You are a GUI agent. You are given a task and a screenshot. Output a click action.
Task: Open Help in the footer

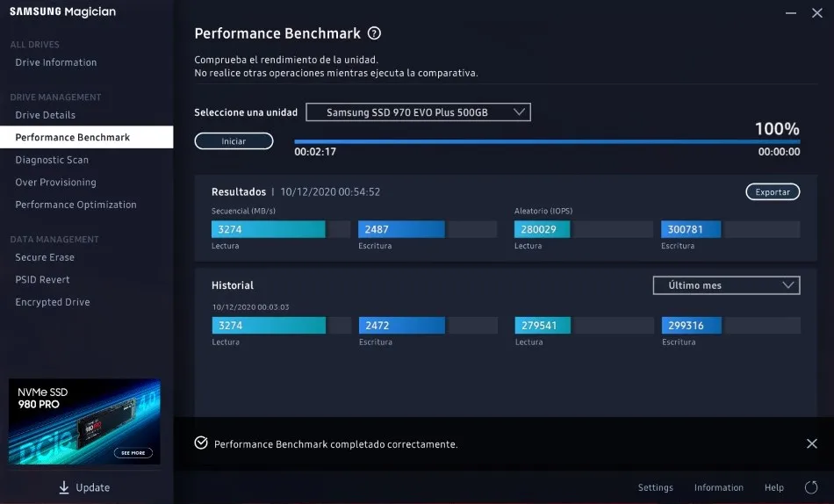pyautogui.click(x=774, y=487)
